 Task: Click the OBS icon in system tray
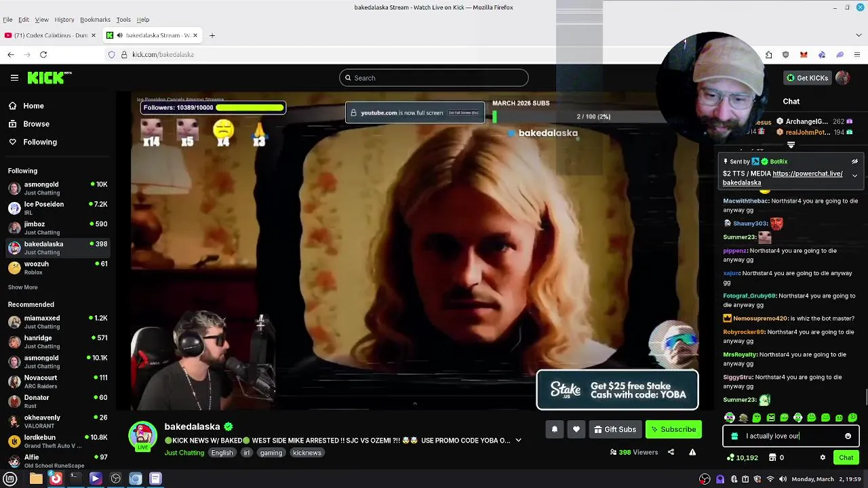coord(705,479)
